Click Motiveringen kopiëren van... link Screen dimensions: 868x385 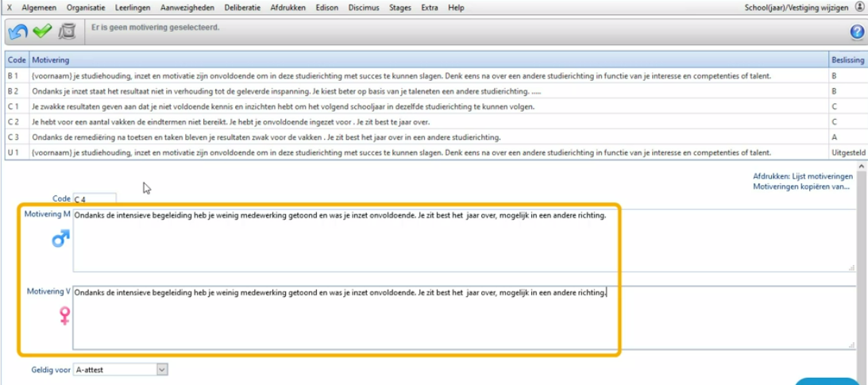[x=800, y=187]
